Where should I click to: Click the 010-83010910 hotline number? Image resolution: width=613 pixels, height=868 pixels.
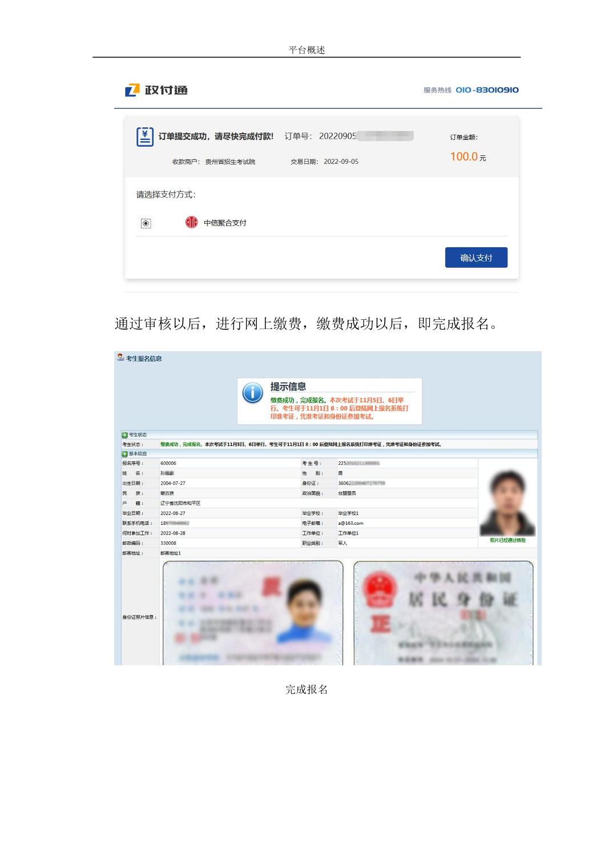tap(487, 90)
